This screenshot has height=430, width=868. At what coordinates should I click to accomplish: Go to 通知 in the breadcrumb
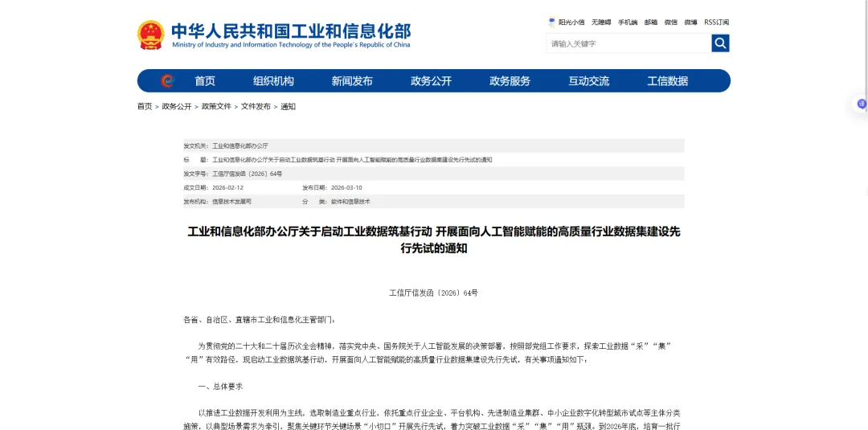click(288, 106)
